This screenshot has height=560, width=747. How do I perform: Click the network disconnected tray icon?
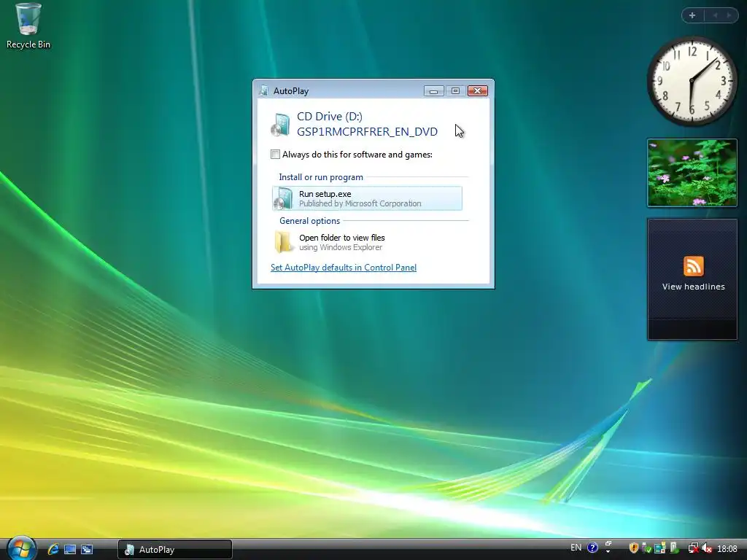[693, 548]
